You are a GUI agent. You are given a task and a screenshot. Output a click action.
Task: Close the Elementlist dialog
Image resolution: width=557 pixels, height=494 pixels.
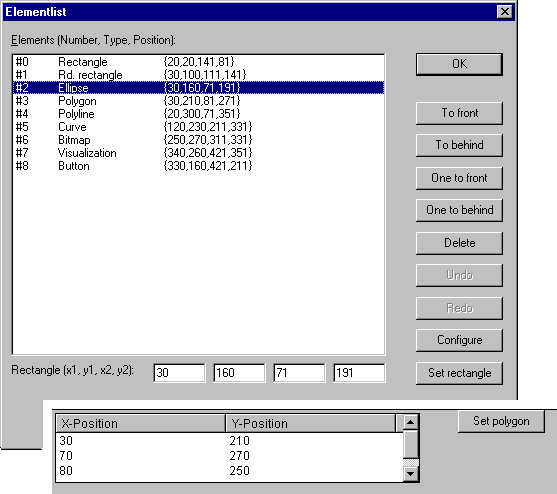504,12
